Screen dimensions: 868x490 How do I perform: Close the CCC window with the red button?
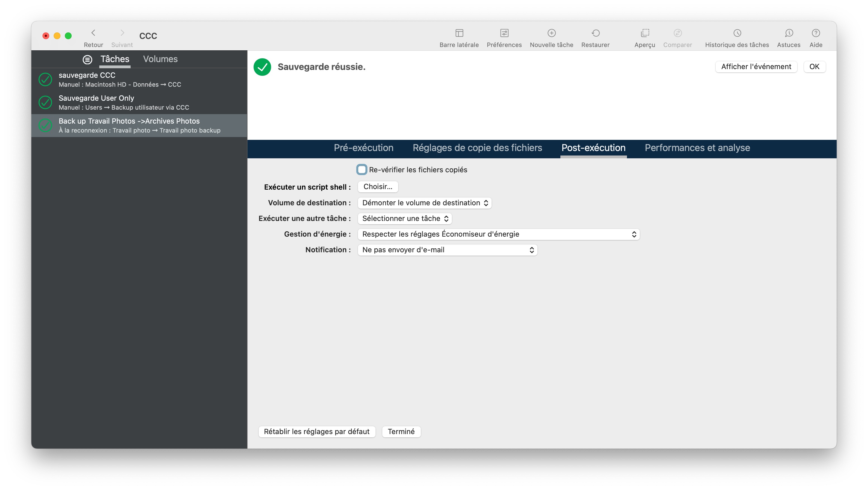pos(46,36)
